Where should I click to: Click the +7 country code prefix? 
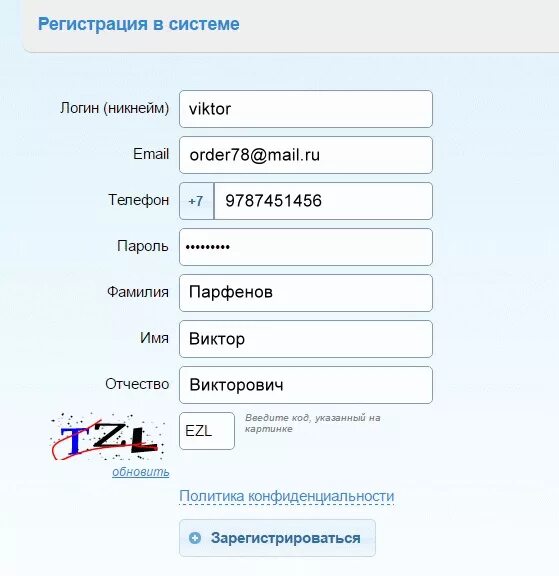coord(196,201)
